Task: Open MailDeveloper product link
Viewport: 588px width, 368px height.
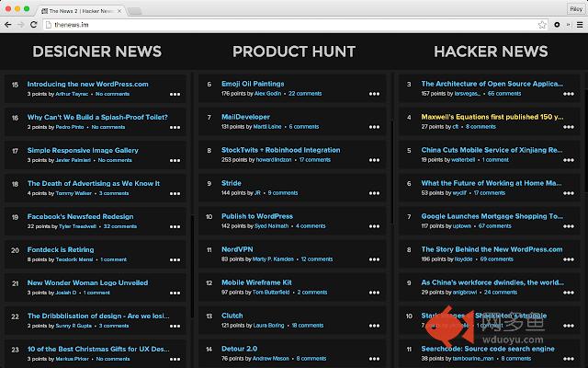Action: pyautogui.click(x=245, y=117)
